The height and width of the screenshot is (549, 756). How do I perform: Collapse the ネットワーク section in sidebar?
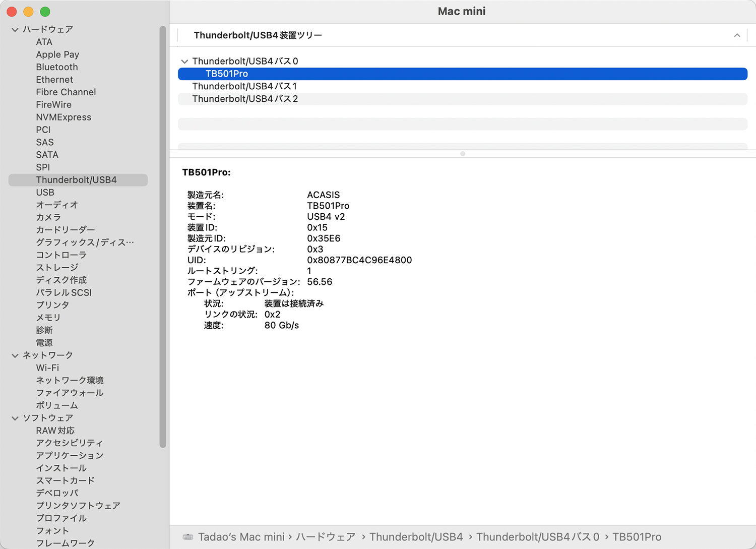(15, 355)
